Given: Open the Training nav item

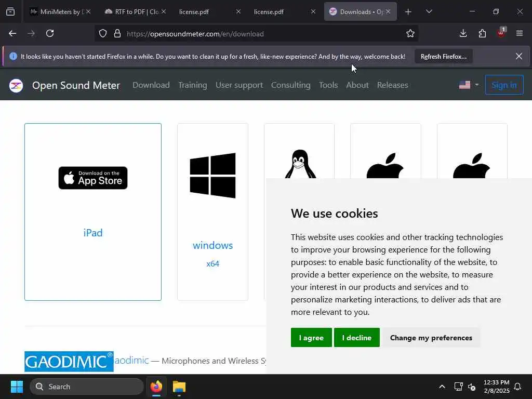Looking at the screenshot, I should tap(193, 85).
